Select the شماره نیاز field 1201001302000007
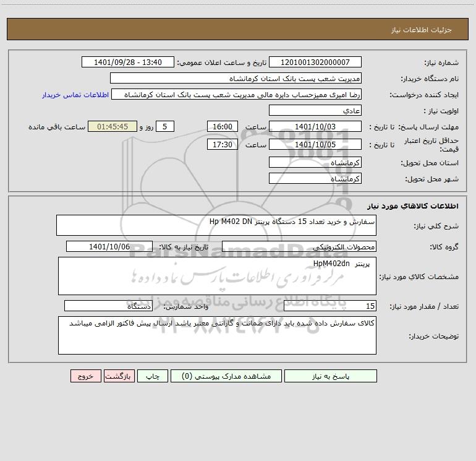Image resolution: width=476 pixels, height=461 pixels. pos(315,62)
